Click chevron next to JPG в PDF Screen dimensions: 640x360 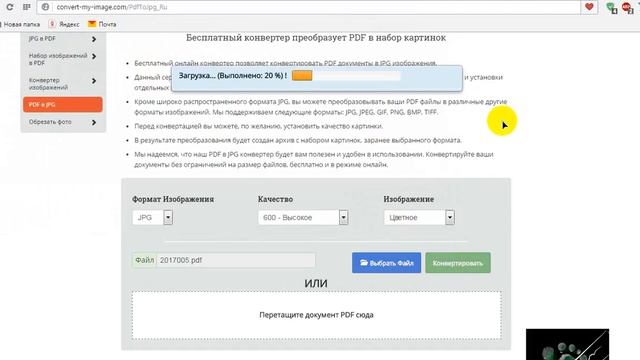pos(94,39)
